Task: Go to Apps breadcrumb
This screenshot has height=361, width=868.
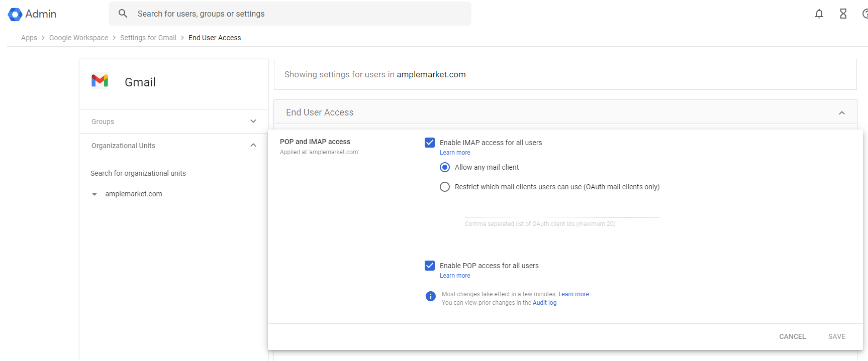Action: 29,38
